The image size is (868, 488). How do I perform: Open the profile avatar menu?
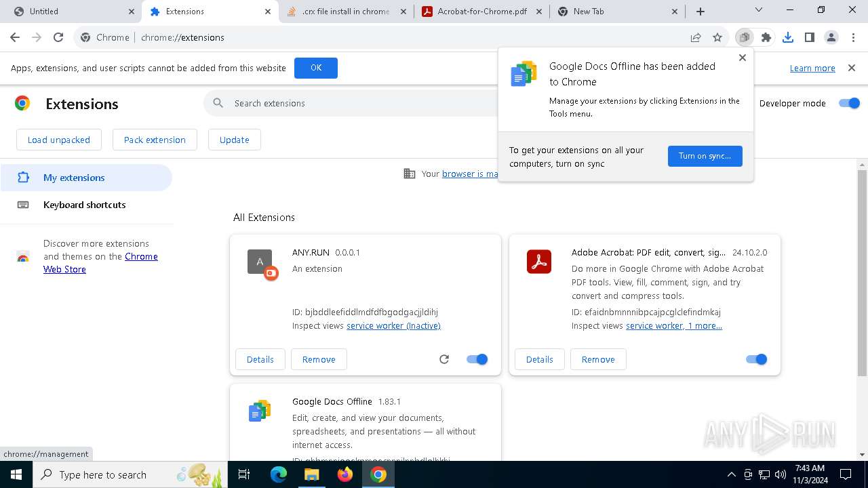click(x=831, y=37)
